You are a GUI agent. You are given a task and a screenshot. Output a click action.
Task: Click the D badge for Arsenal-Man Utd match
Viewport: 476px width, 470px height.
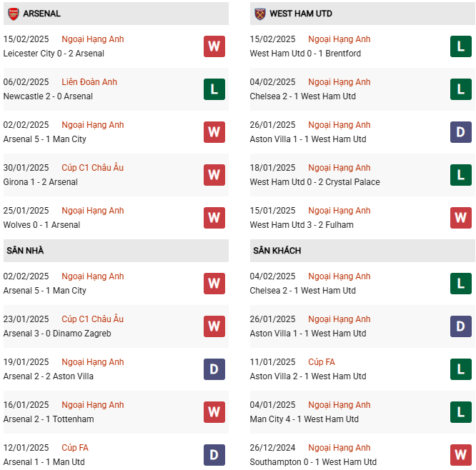[x=214, y=455]
